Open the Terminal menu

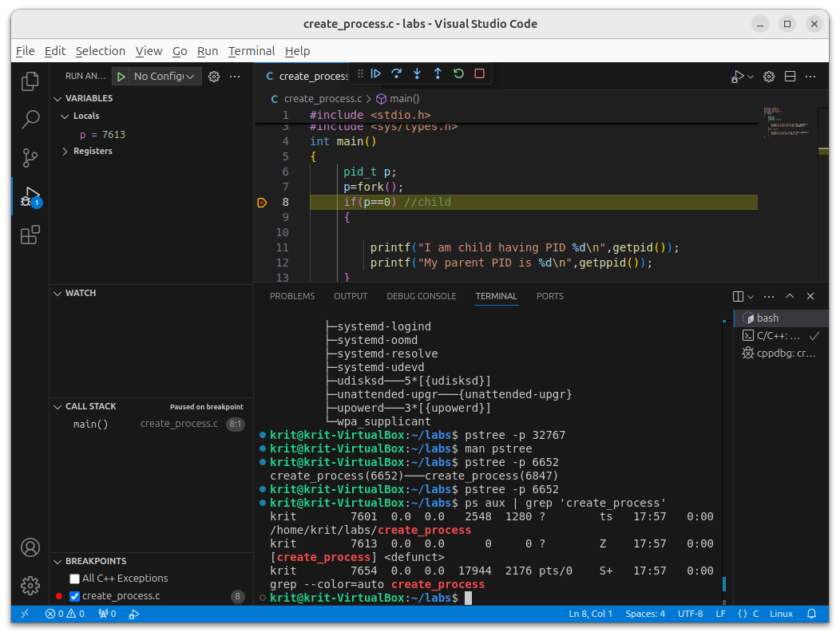(251, 51)
